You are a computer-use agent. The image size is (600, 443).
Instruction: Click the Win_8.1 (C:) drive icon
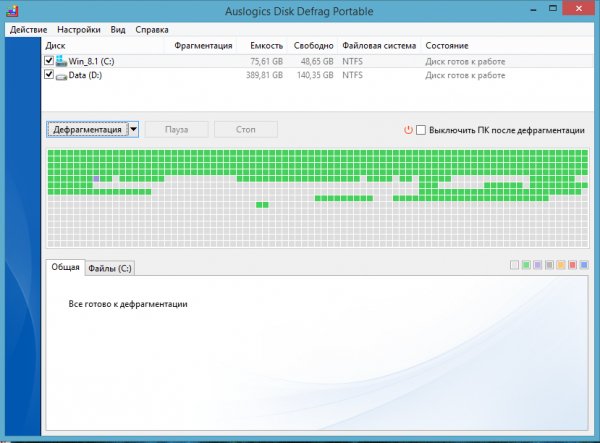click(x=61, y=61)
